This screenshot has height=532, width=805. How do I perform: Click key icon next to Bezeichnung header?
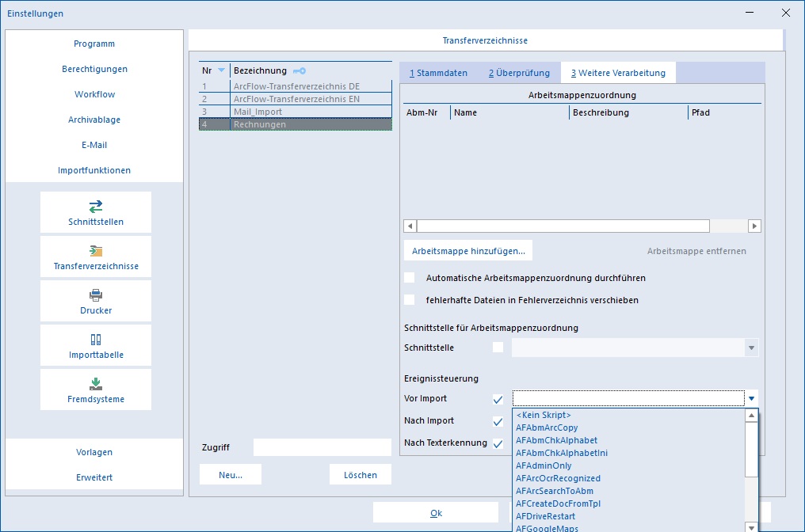299,70
